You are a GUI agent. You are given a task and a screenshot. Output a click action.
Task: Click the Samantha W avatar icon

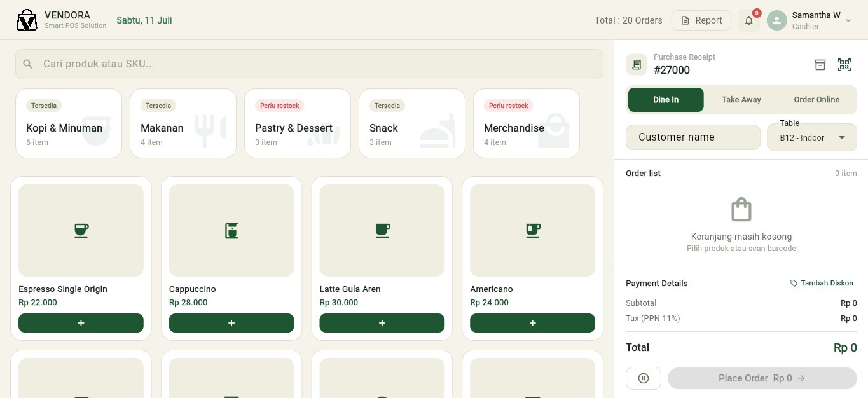[777, 20]
